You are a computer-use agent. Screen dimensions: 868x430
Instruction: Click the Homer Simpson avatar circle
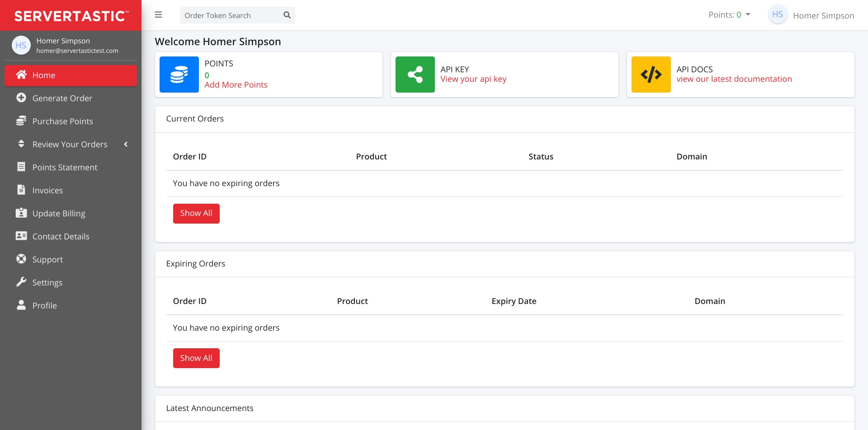[778, 14]
